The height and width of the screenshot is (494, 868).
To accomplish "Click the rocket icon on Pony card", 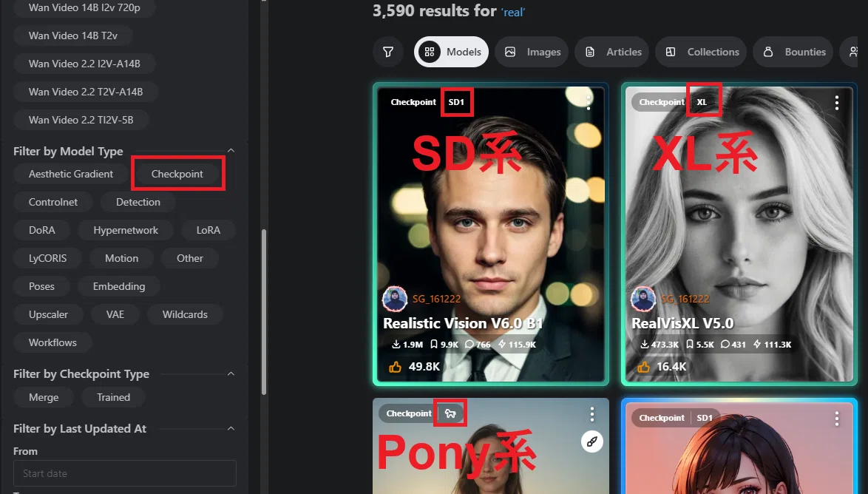I will (591, 441).
